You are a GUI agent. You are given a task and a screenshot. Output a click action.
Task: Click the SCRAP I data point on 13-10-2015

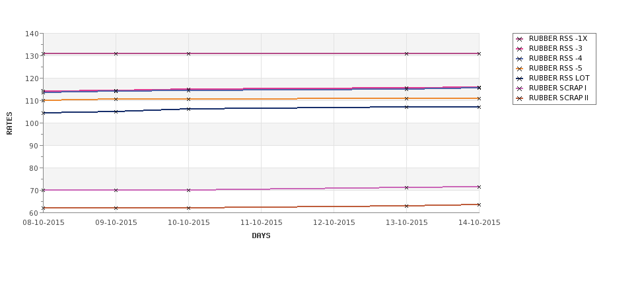[x=406, y=187]
